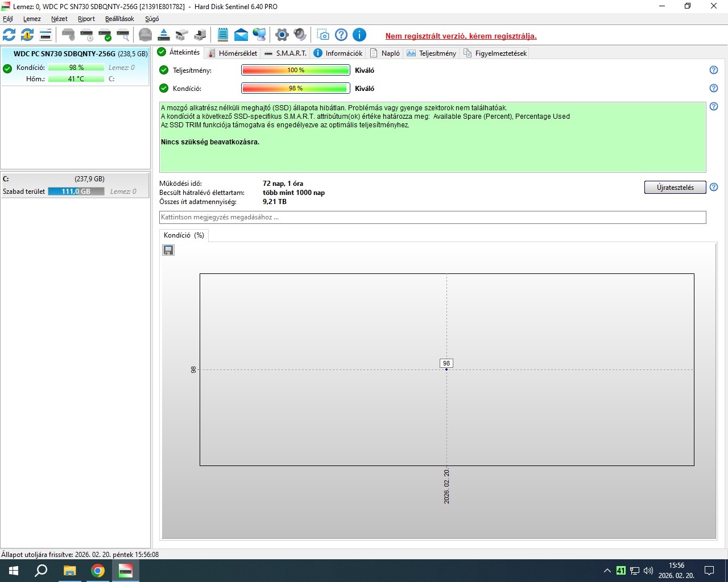Switch to the Napló tab
The width and height of the screenshot is (728, 582).
pos(384,53)
